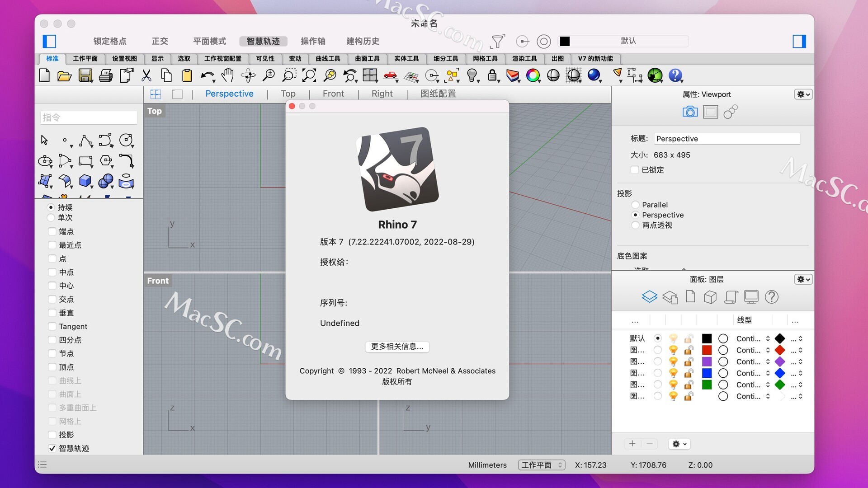868x488 pixels.
Task: Click the 更多相关信息... button
Action: click(x=397, y=347)
